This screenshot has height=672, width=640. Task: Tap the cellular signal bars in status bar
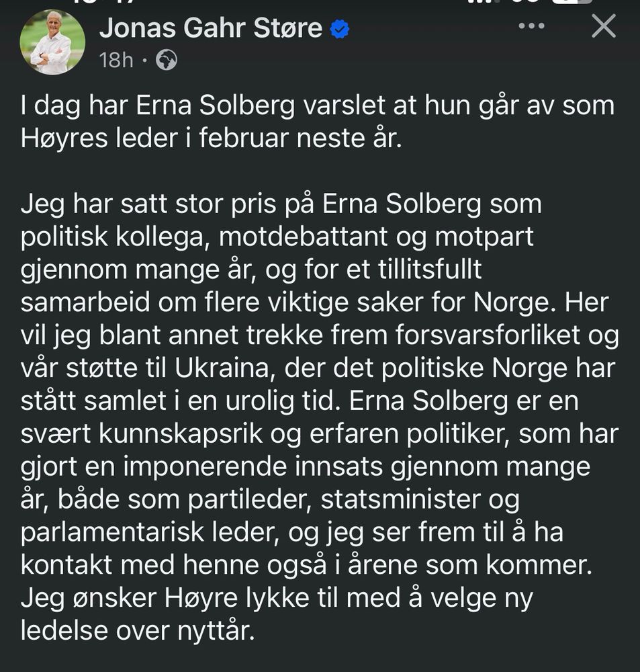coord(484,1)
